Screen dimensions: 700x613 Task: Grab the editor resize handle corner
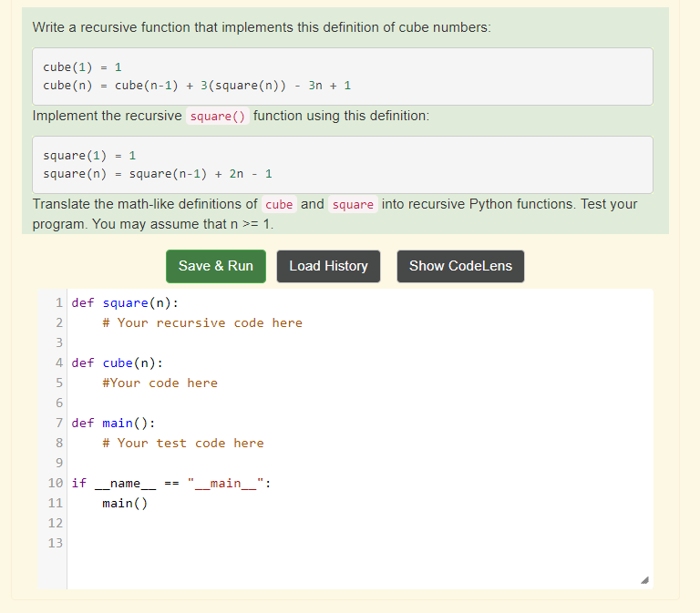click(x=644, y=580)
